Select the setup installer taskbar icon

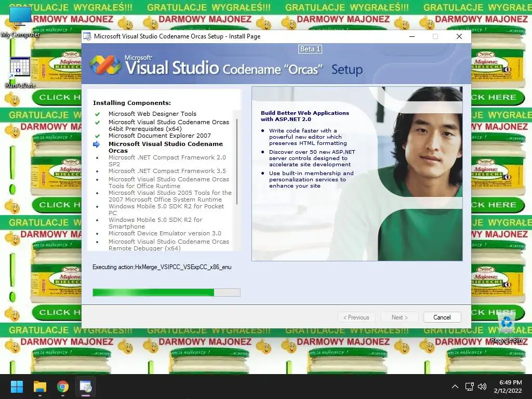coord(86,387)
